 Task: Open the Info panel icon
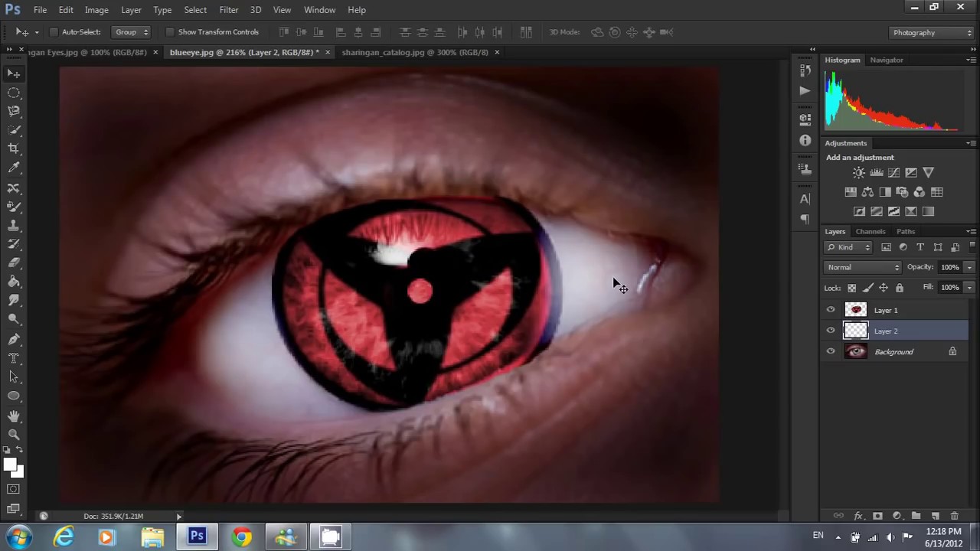[805, 141]
